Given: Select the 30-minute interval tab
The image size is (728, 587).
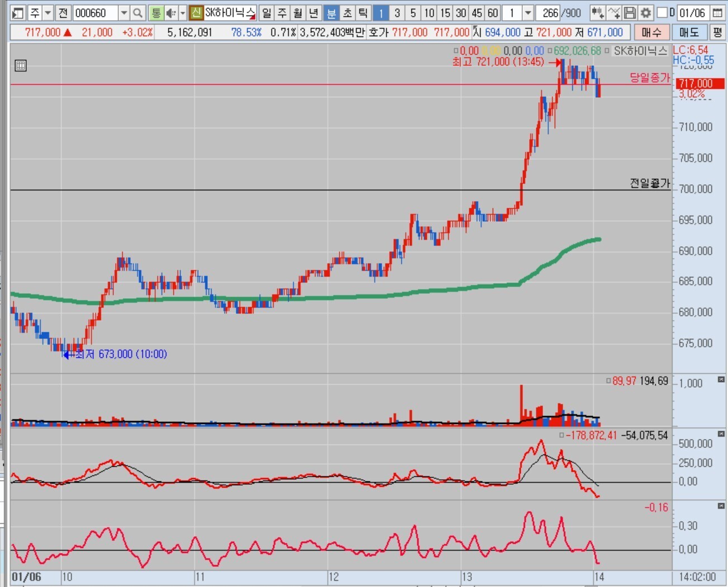Looking at the screenshot, I should pyautogui.click(x=461, y=13).
